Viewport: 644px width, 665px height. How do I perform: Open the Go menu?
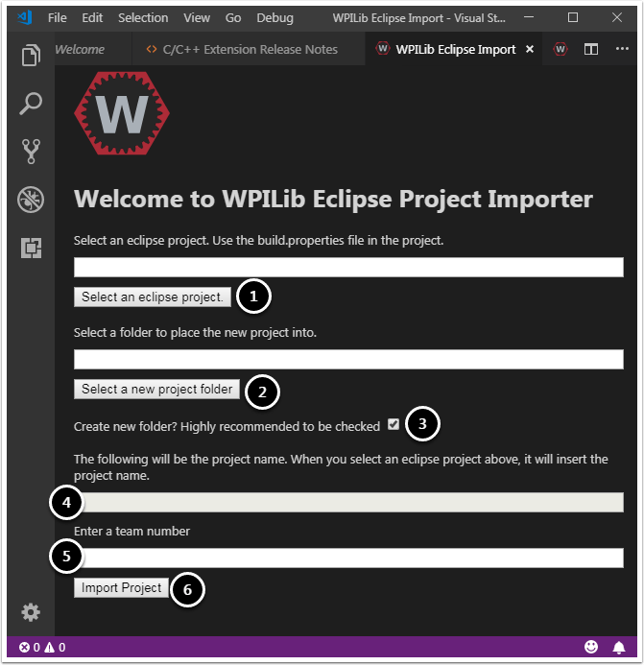click(x=233, y=18)
